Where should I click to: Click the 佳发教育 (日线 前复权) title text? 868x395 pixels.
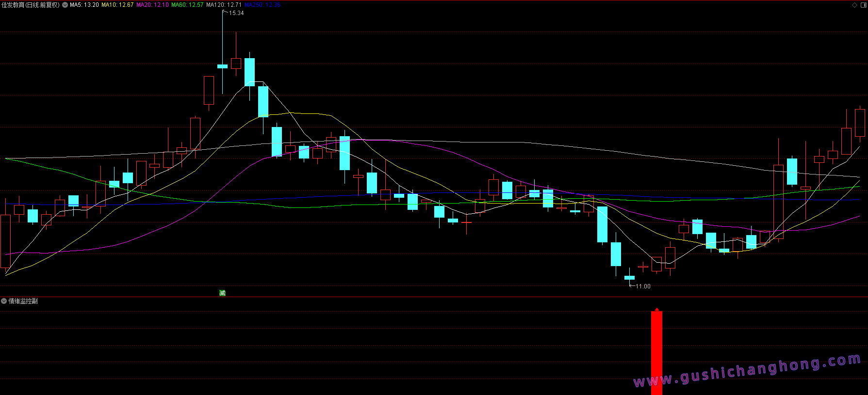pos(31,5)
